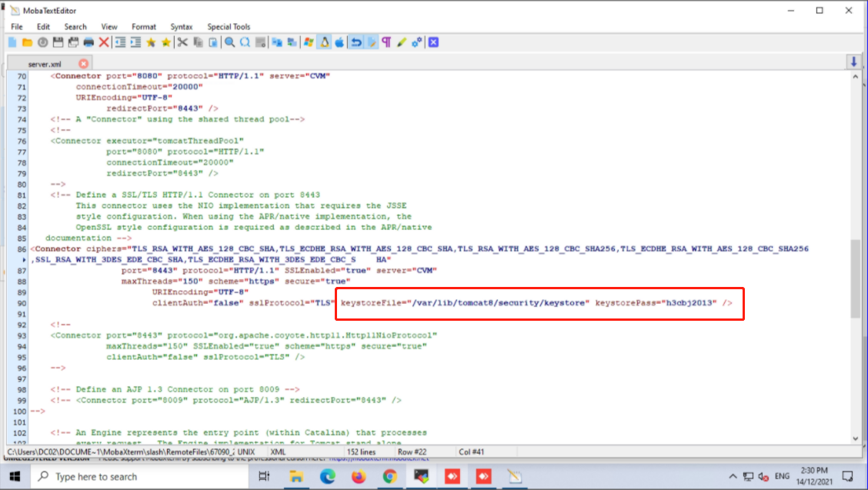Open the notification center icon
This screenshot has width=868, height=490.
847,477
